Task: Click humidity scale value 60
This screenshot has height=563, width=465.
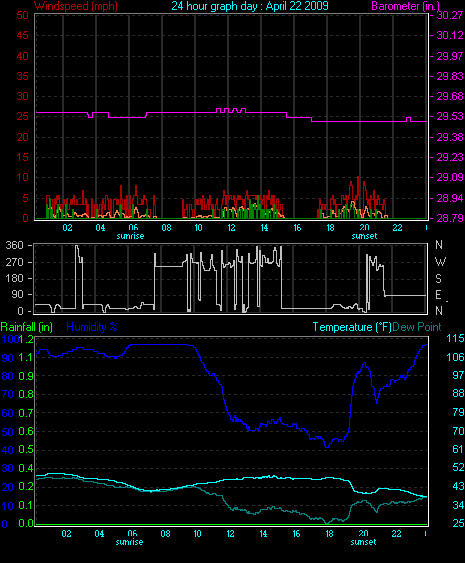Action: click(8, 413)
